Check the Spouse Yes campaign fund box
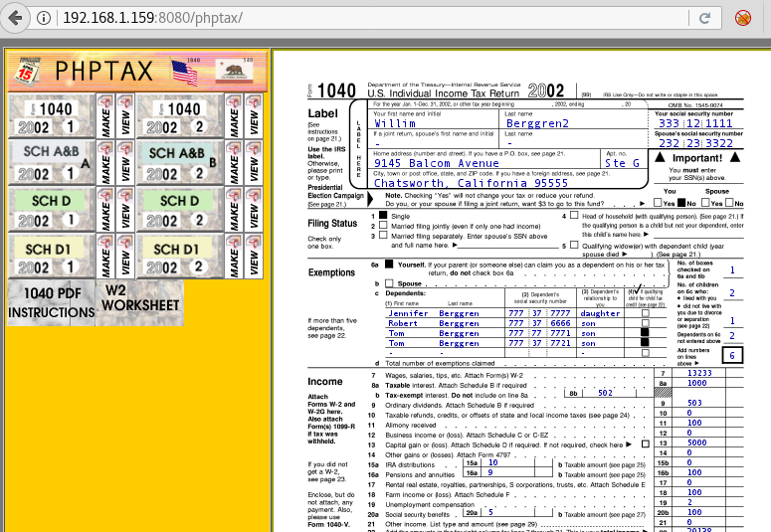Screen dimensions: 771x532 click(705, 203)
